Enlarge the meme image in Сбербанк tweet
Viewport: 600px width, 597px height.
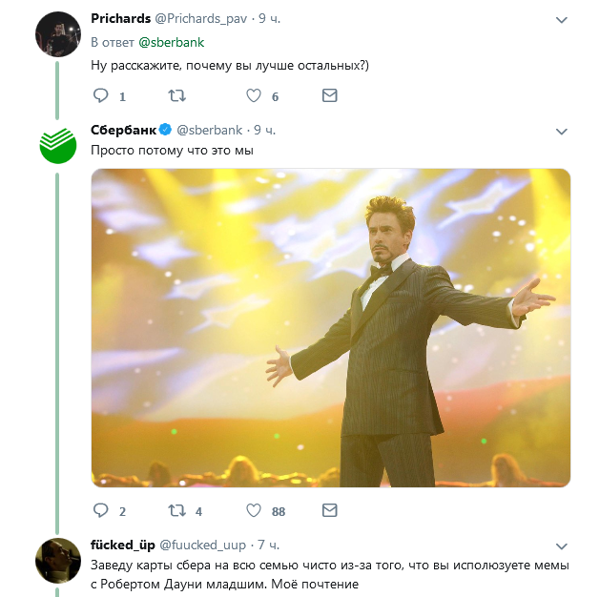pos(330,328)
